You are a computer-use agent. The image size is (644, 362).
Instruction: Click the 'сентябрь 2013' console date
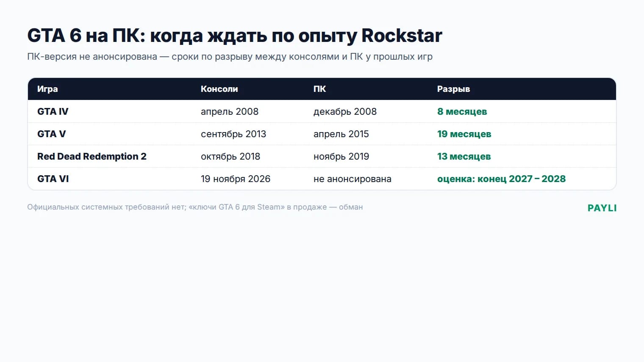[233, 134]
